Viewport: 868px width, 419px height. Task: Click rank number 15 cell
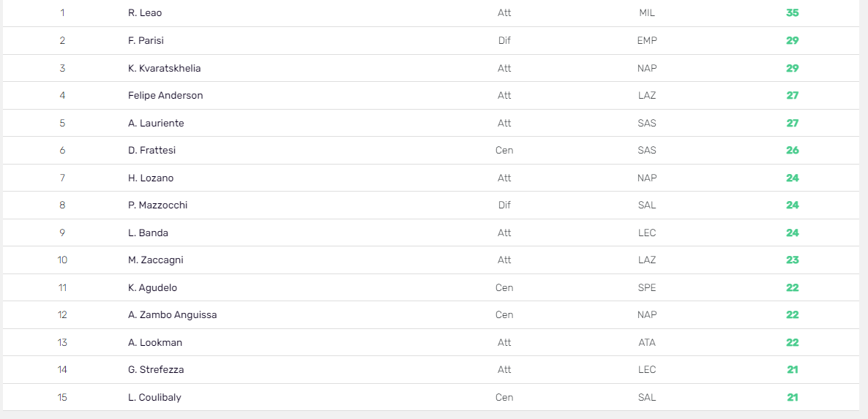[x=62, y=398]
